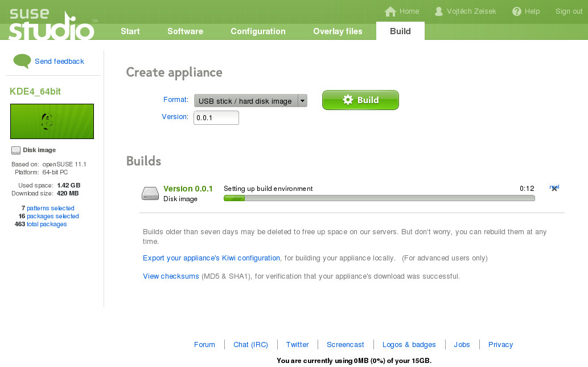Click the Help question mark icon
Image resolution: width=588 pixels, height=367 pixels.
[517, 11]
